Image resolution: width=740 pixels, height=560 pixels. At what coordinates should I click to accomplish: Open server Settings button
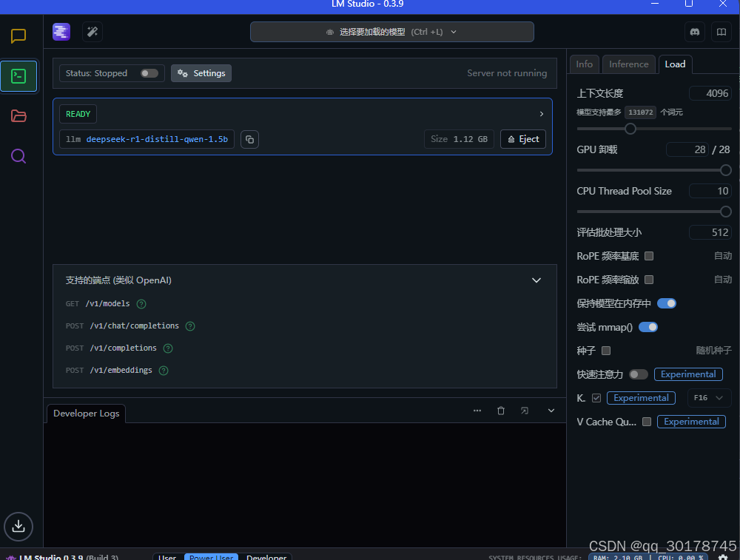(x=201, y=73)
